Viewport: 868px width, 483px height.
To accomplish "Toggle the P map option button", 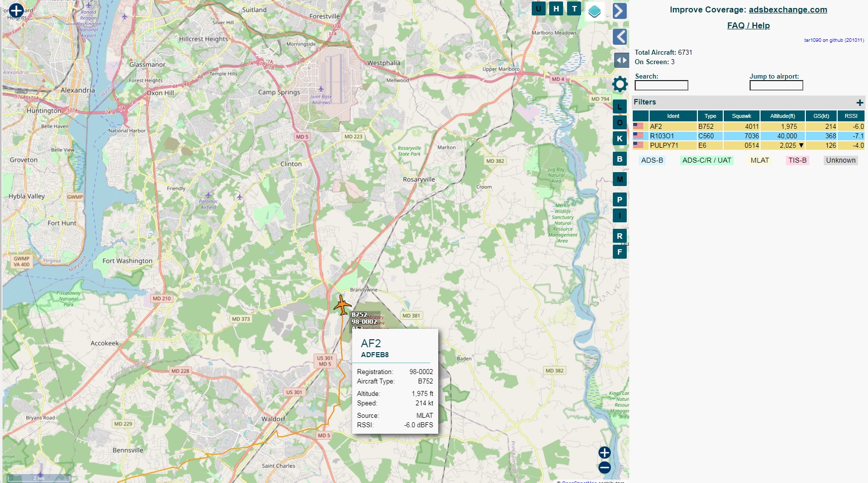I will [619, 200].
